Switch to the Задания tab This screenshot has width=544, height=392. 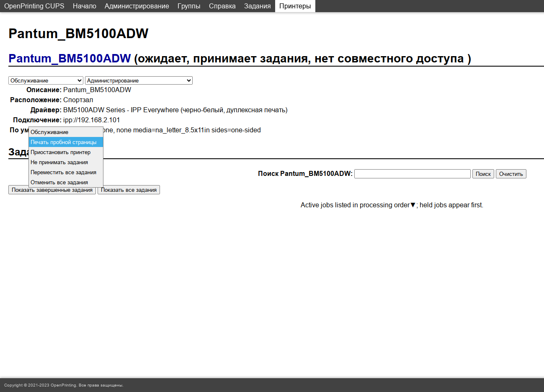(257, 6)
